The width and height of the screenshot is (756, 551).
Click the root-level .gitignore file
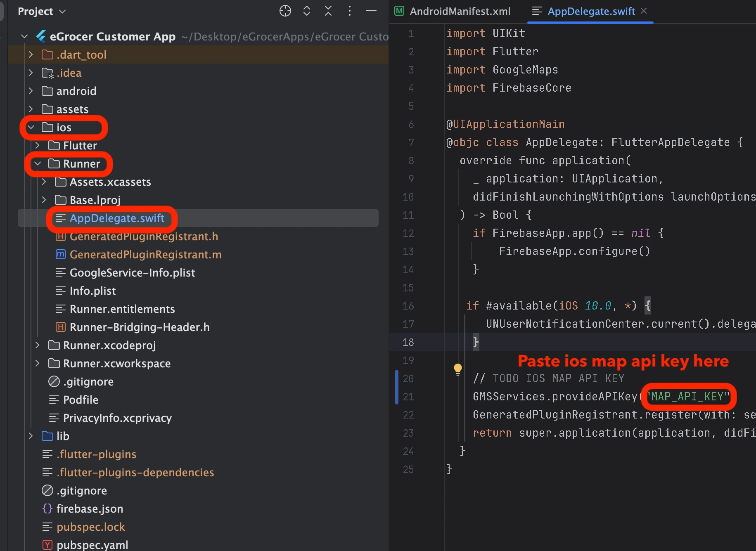click(82, 491)
